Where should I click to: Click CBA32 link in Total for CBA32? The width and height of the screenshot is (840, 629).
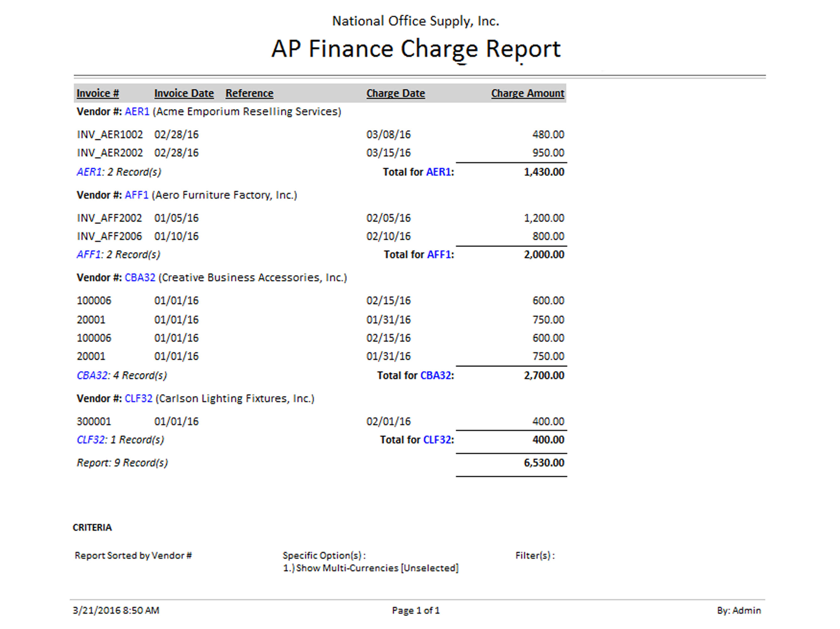point(436,376)
